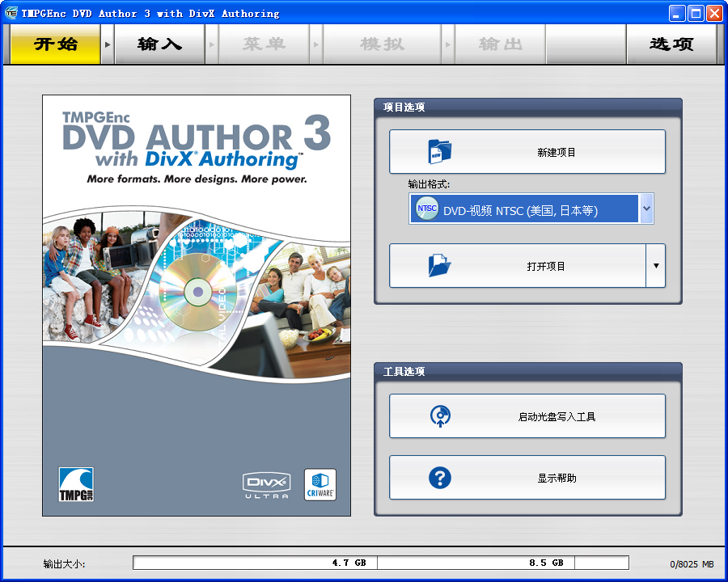
Task: Open the 菜单 stage tab
Action: (x=265, y=44)
